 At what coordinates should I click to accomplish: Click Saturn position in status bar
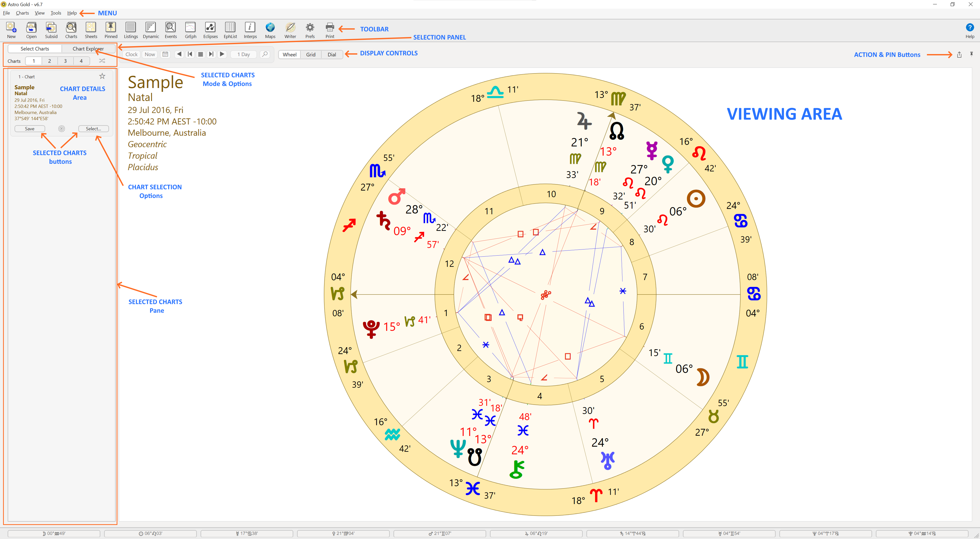[633, 533]
